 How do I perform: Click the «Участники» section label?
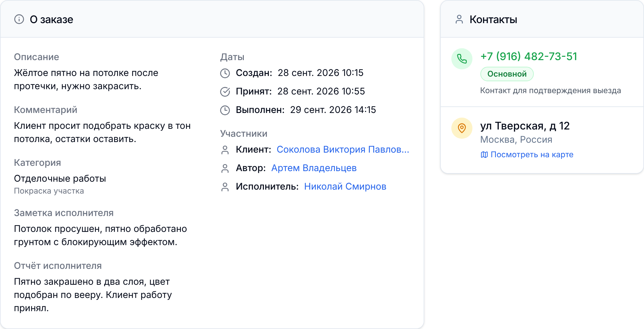tap(243, 134)
